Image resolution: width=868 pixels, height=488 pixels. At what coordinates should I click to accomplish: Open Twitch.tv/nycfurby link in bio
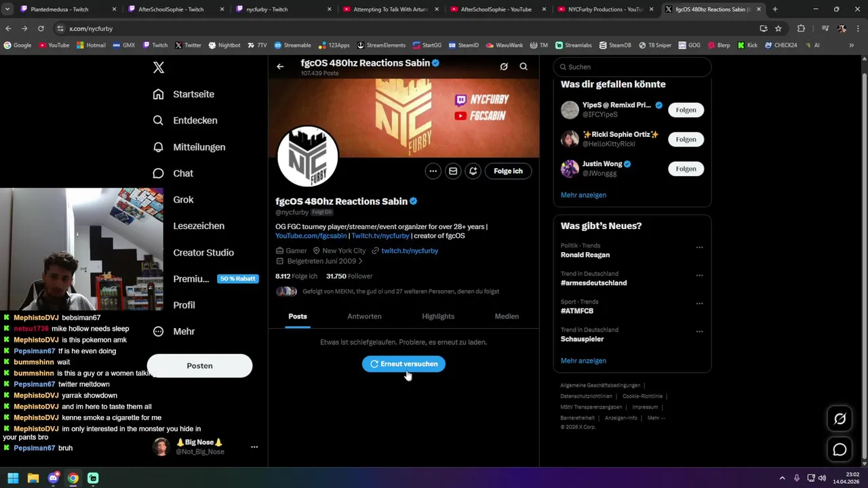point(380,236)
